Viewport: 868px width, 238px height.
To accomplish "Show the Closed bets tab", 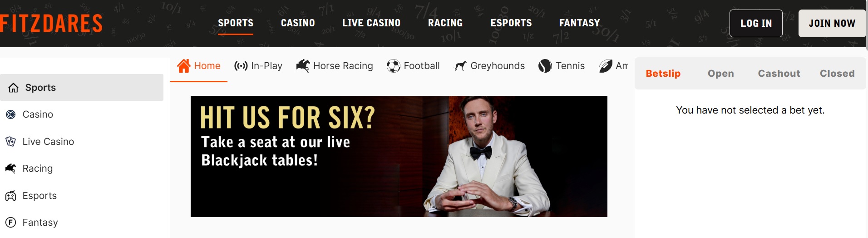I will point(837,74).
